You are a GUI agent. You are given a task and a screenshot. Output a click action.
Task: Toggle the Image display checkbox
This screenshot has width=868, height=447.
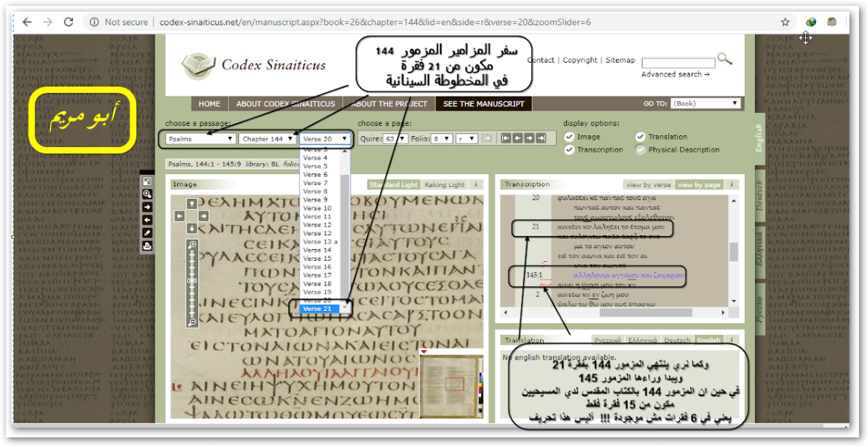click(569, 137)
